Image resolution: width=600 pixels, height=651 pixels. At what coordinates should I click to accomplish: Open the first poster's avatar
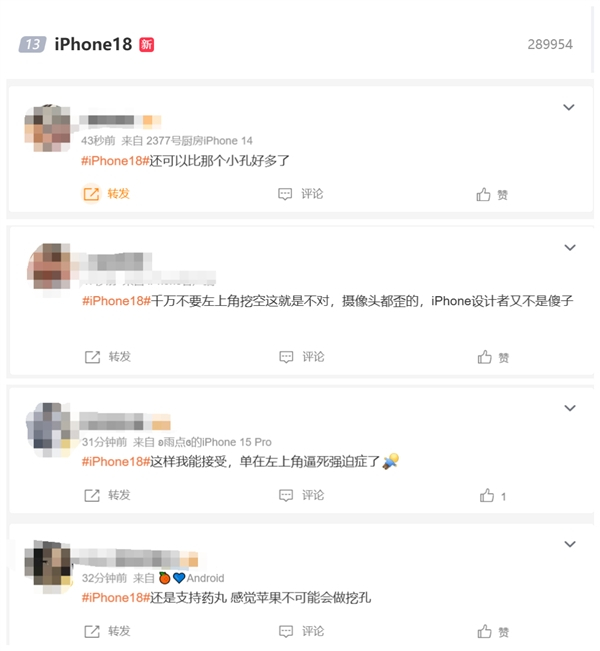pos(47,128)
